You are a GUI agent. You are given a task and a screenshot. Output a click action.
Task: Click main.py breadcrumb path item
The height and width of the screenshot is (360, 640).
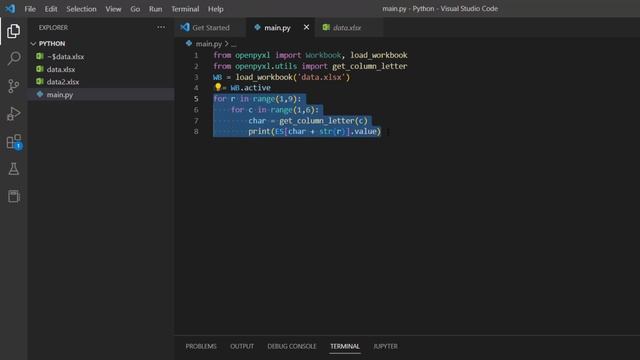pos(209,43)
